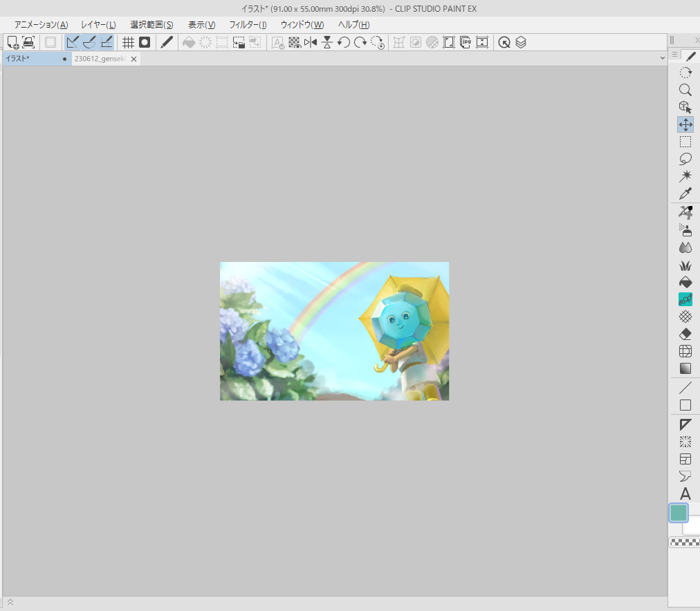Image resolution: width=700 pixels, height=611 pixels.
Task: Toggle snap to special ruler
Action: [89, 42]
